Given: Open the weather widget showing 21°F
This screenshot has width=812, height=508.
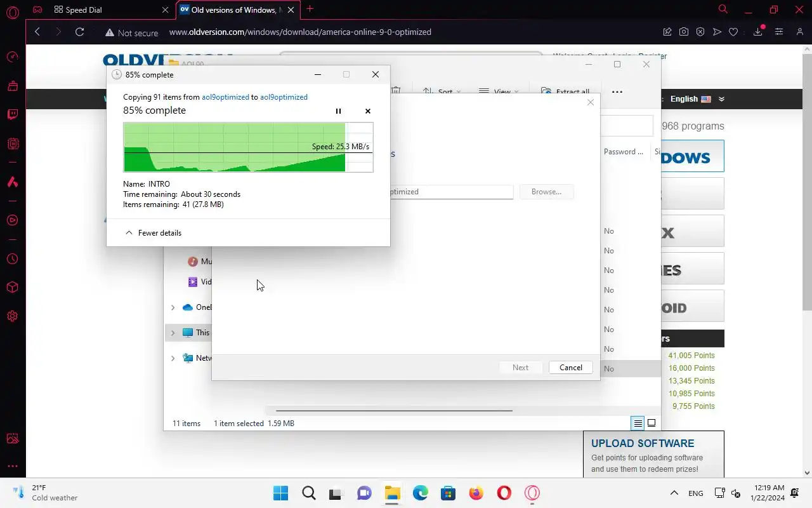Looking at the screenshot, I should (x=46, y=493).
